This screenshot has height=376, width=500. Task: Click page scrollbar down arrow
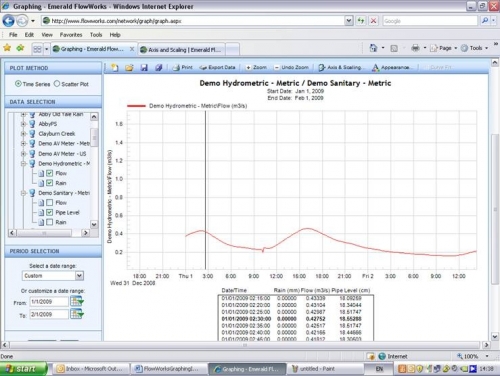495,337
